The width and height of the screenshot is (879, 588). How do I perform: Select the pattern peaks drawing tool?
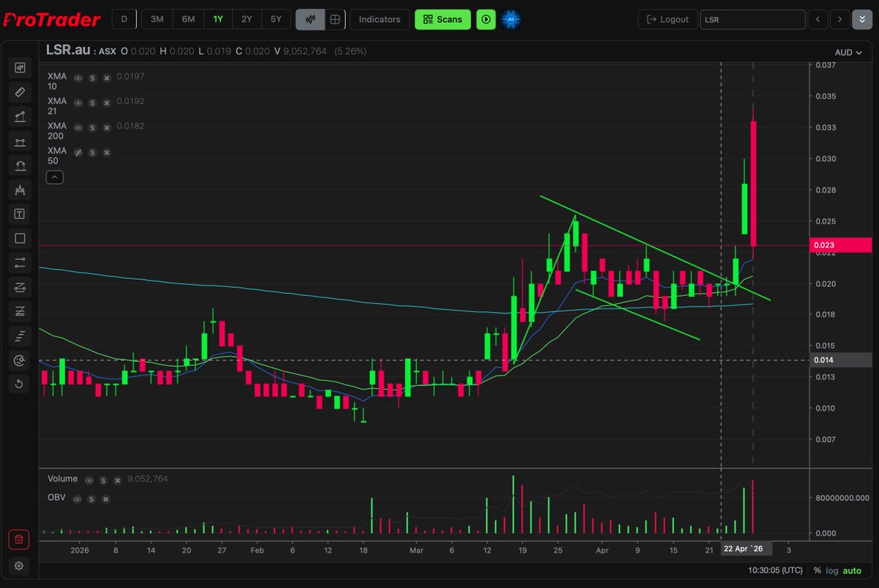point(20,190)
